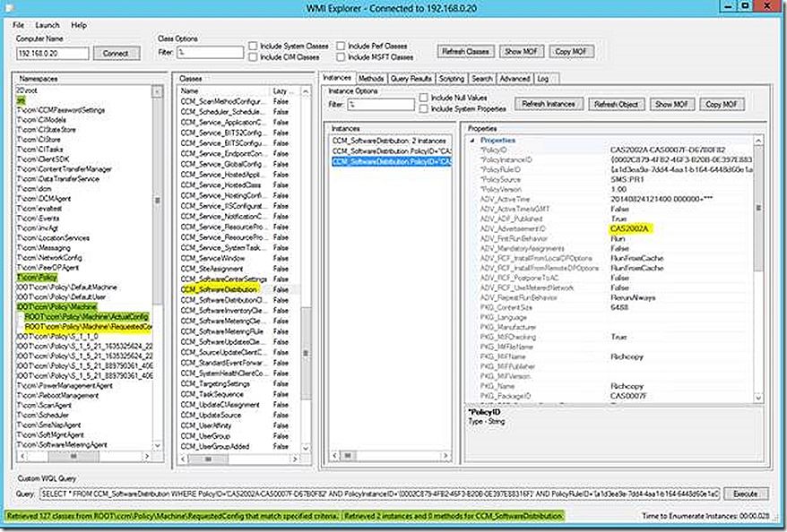This screenshot has height=532, width=787.
Task: Click the Custom WQL Query text field
Action: [x=380, y=493]
